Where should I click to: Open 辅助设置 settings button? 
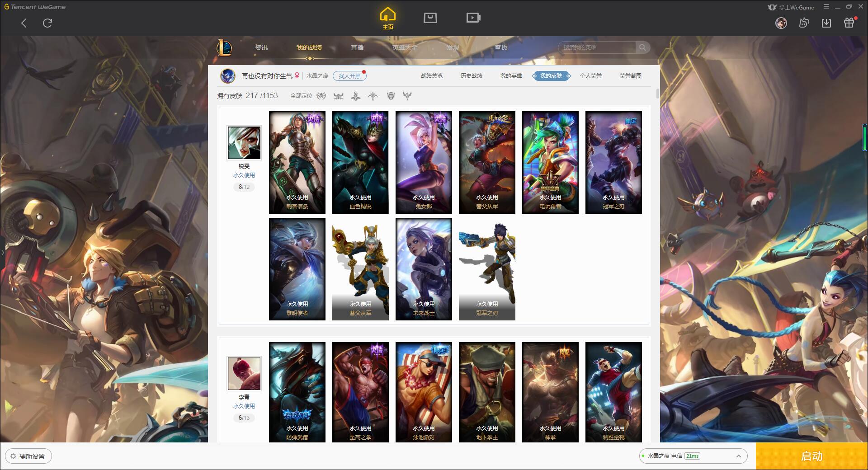click(28, 456)
